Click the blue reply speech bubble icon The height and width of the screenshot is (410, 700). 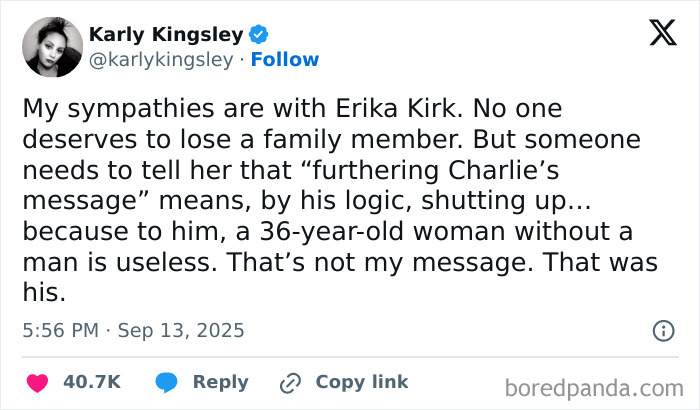pyautogui.click(x=167, y=382)
